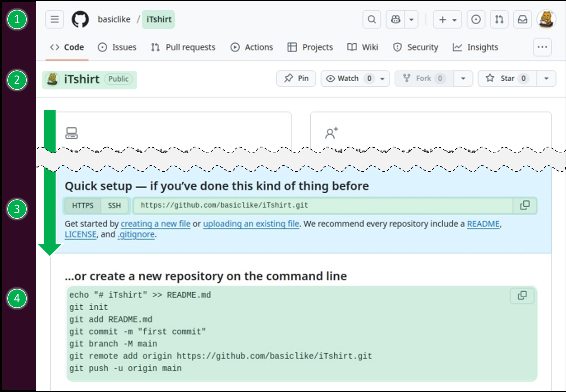Open the .gitignore link

click(136, 235)
